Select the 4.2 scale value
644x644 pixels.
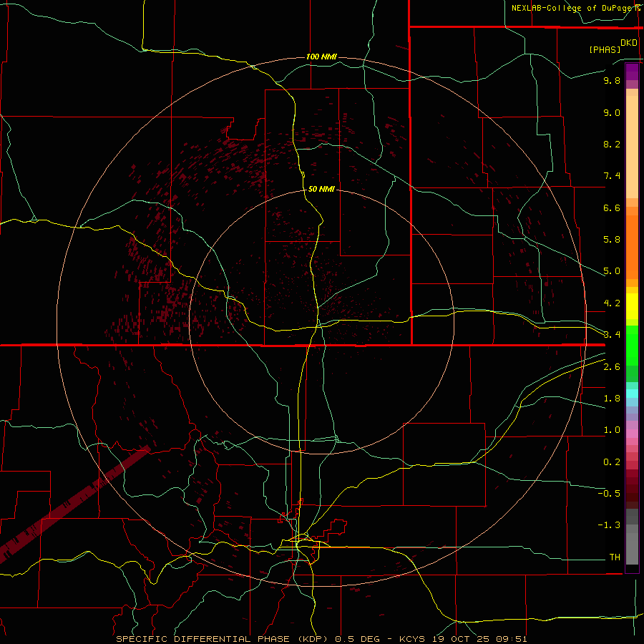(x=612, y=303)
